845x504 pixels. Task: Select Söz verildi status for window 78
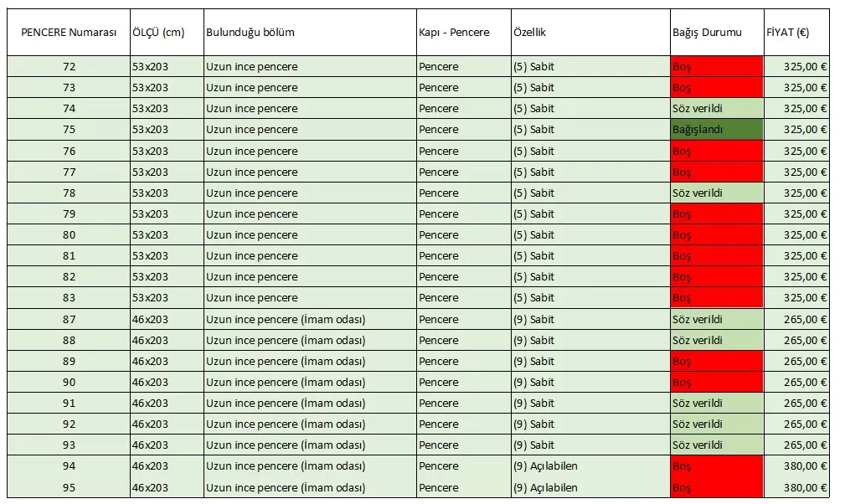click(716, 193)
